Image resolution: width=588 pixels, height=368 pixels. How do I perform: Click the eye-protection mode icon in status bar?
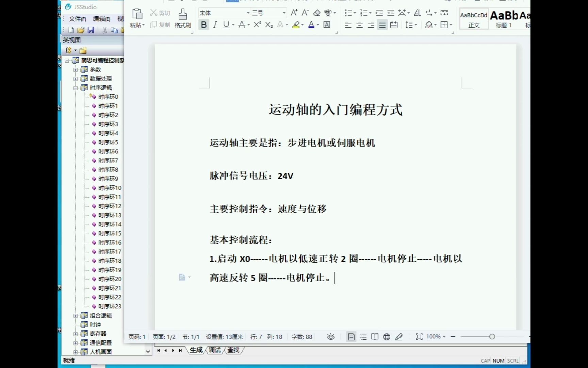tap(330, 337)
